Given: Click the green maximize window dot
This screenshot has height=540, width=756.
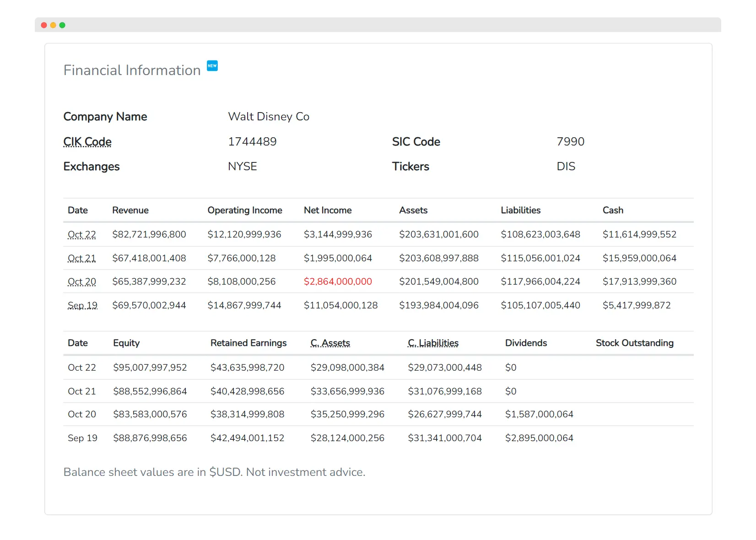Looking at the screenshot, I should 62,25.
